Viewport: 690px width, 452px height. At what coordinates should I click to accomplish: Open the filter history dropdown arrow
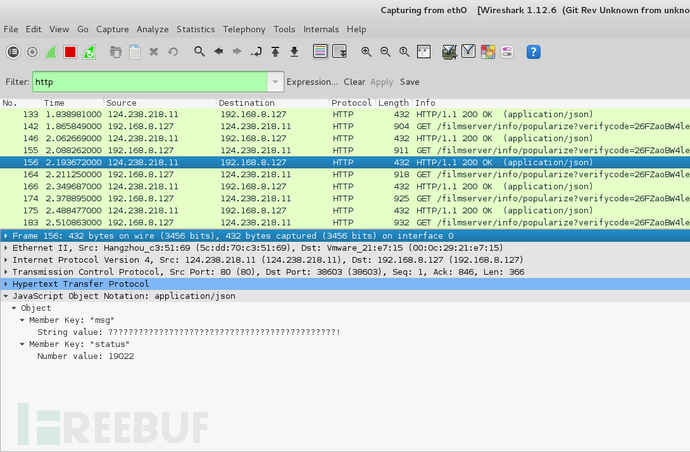(x=275, y=82)
